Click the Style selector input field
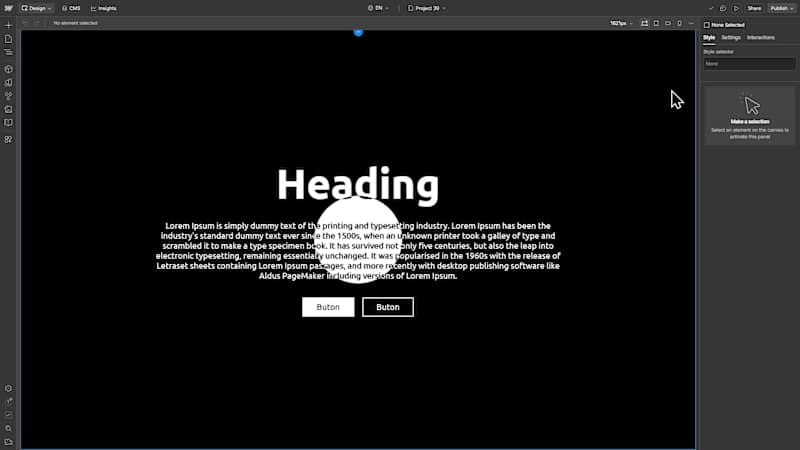 (x=749, y=64)
